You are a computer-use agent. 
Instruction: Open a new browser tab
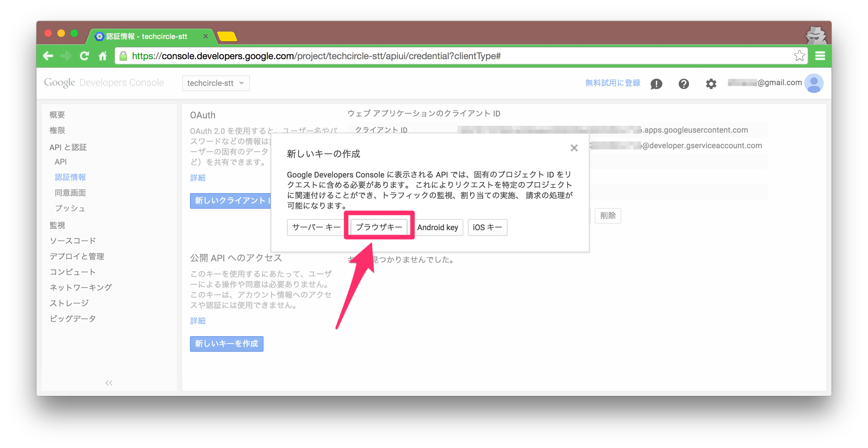227,36
